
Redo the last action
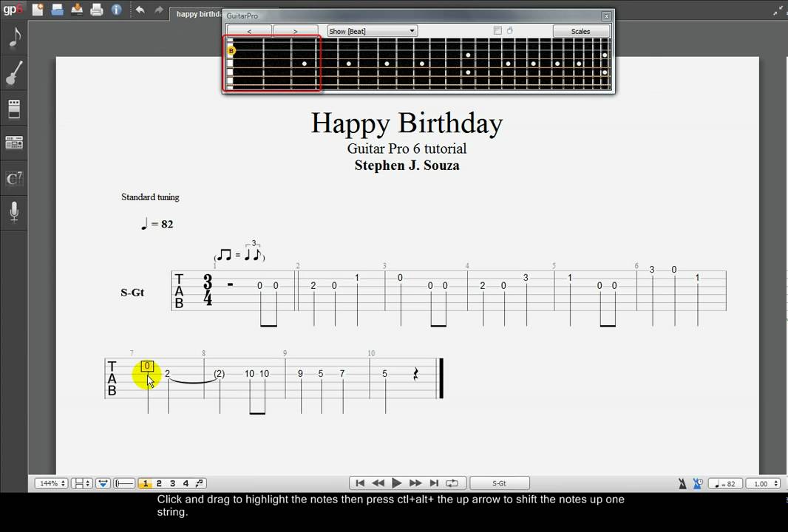[159, 10]
